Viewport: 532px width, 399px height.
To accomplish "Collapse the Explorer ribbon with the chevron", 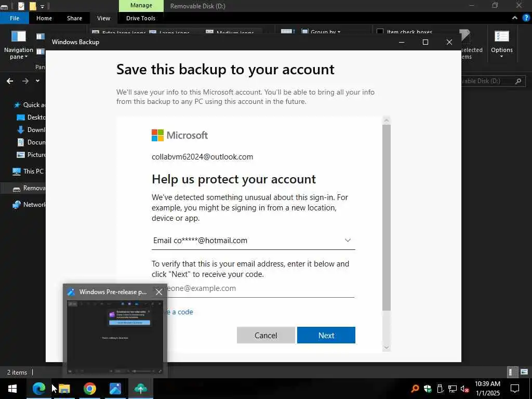I will (x=515, y=18).
